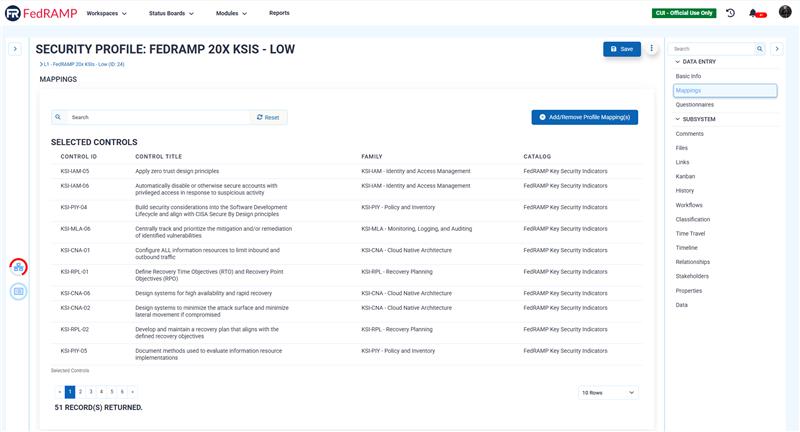
Task: Open History subsystem
Action: [x=685, y=191]
